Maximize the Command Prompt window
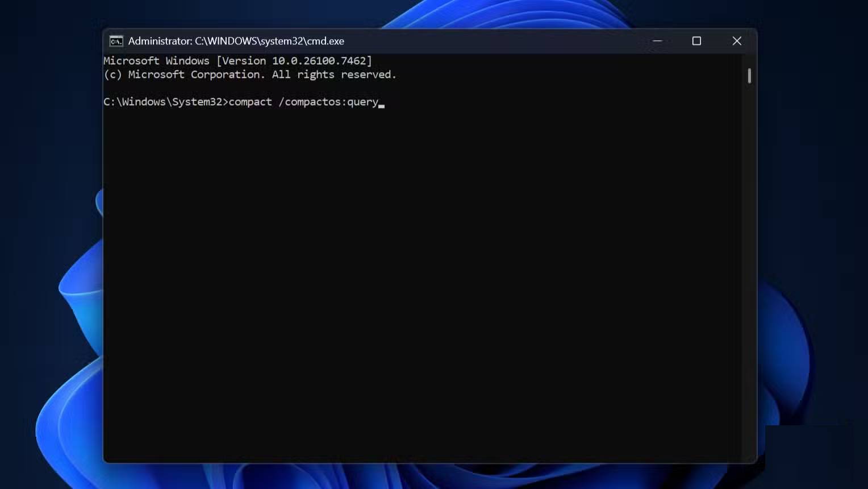The height and width of the screenshot is (489, 868). (696, 41)
